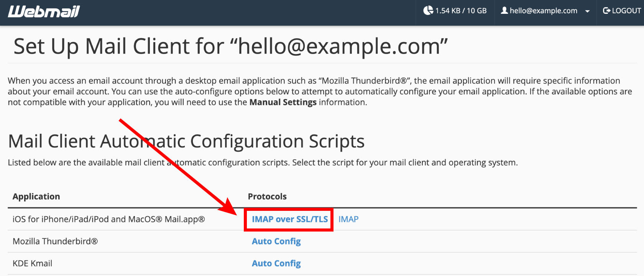Image resolution: width=644 pixels, height=276 pixels.
Task: Click the Mail Client Automatic Configuration Scripts heading
Action: (x=186, y=141)
